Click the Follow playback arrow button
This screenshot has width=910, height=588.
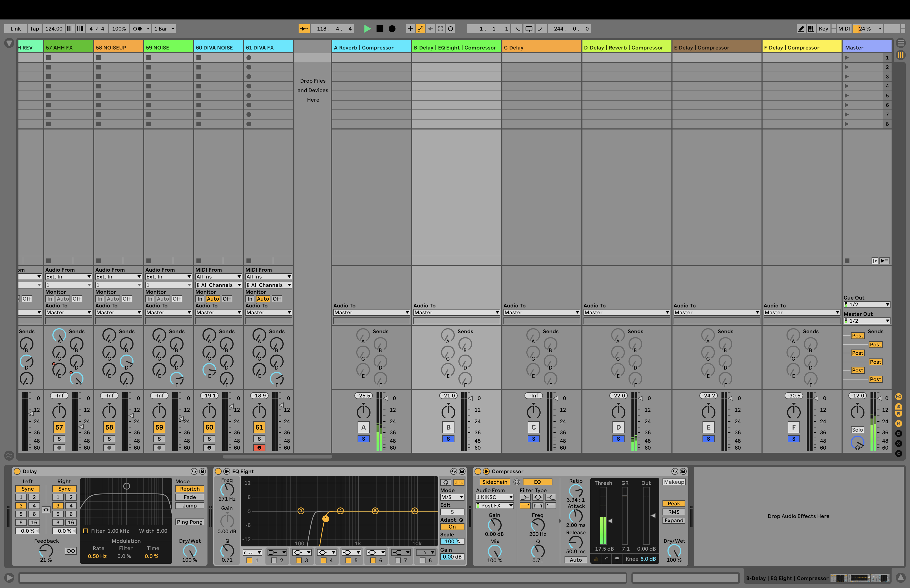tap(304, 29)
